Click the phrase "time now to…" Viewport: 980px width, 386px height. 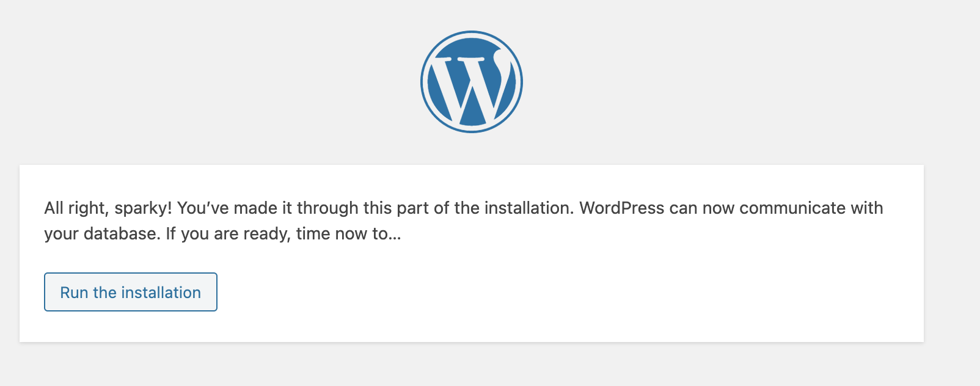(348, 234)
